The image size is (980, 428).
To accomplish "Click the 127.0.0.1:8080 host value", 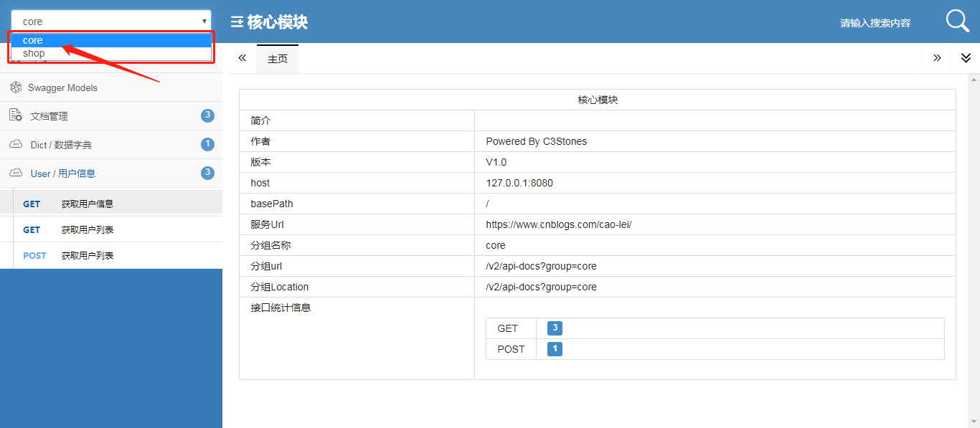I will point(519,183).
